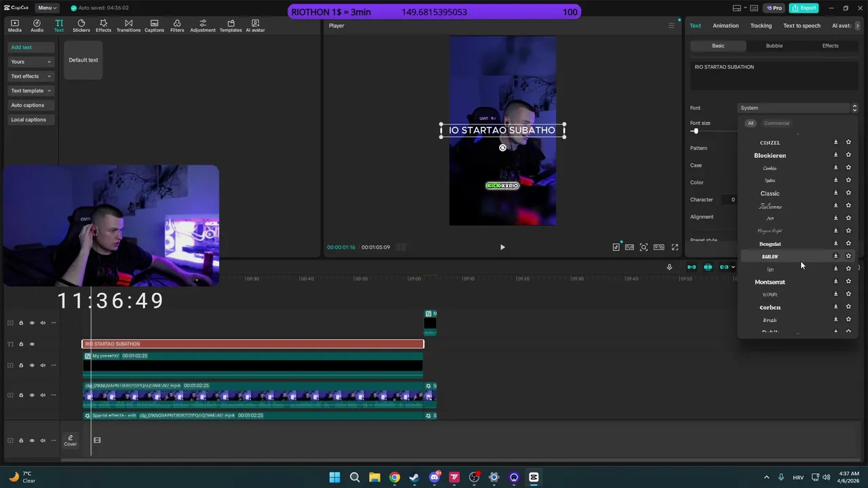Switch to the Animation tab
The width and height of the screenshot is (868, 488).
pos(726,26)
